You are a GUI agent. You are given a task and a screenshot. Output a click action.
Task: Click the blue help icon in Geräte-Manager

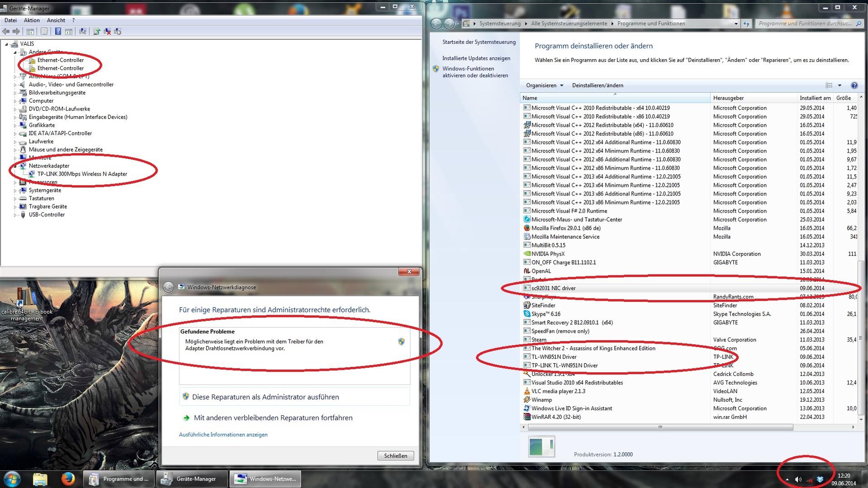[58, 31]
